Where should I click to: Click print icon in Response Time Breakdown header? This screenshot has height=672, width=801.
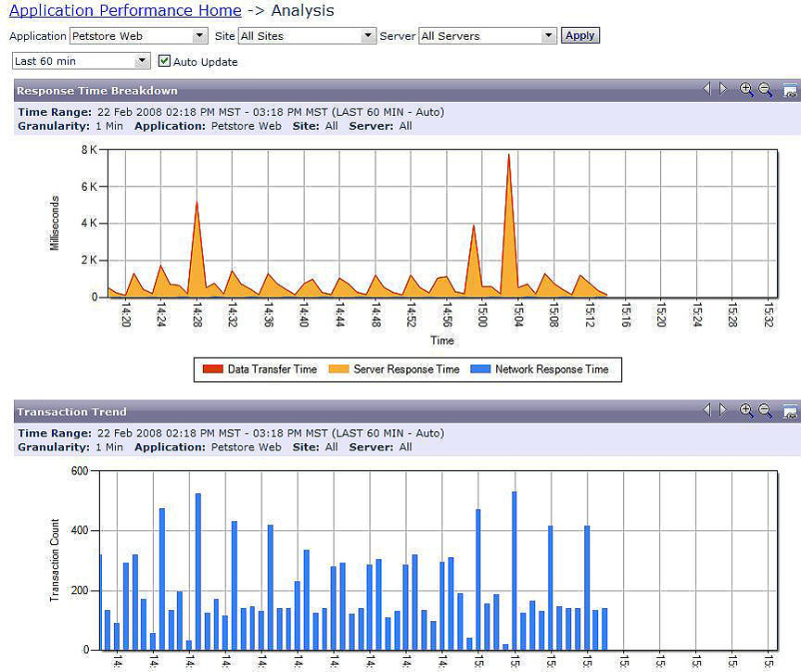click(x=790, y=90)
